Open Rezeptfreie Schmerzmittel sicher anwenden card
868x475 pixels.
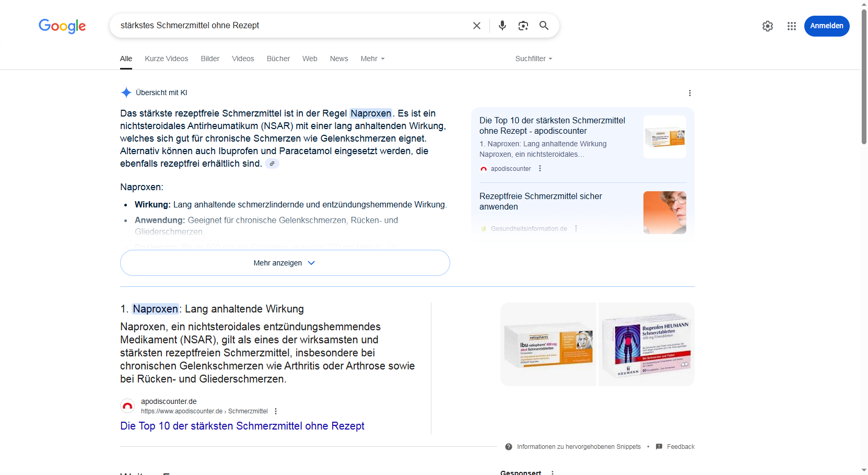pos(541,201)
